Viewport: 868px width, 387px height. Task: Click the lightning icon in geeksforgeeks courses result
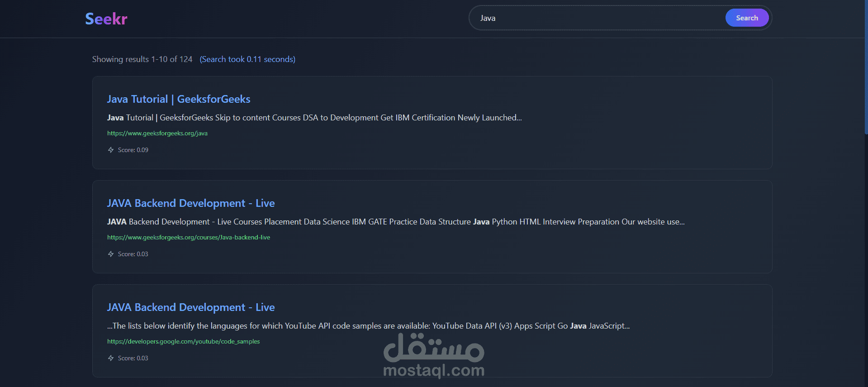[111, 254]
